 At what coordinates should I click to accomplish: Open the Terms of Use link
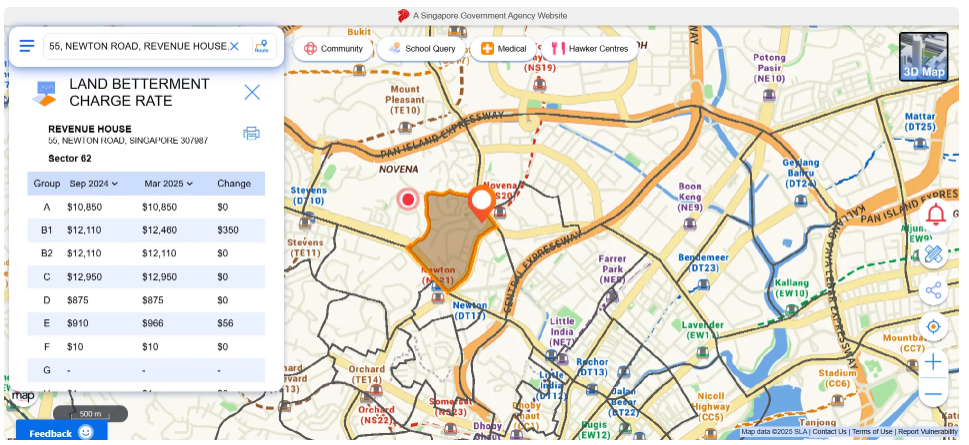click(x=871, y=432)
